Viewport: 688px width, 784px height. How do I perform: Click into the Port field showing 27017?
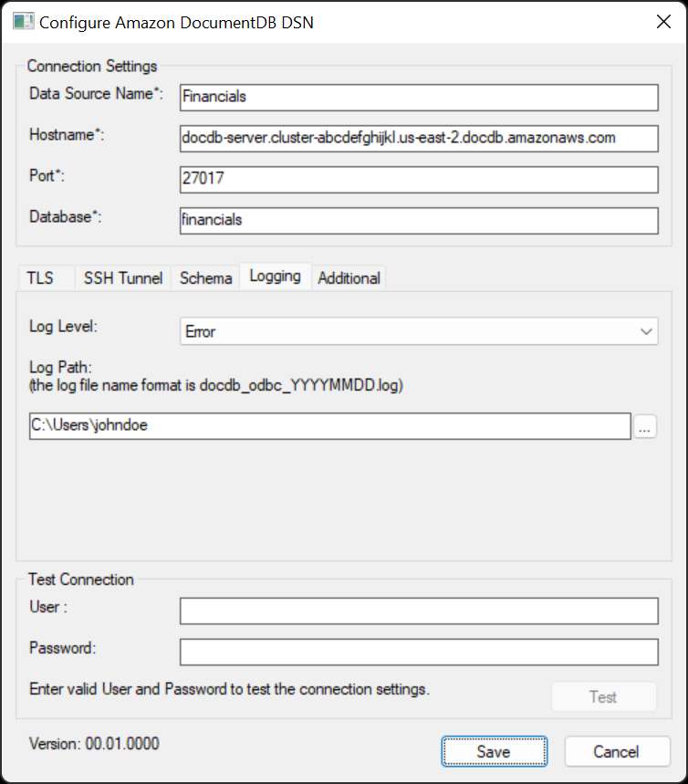click(x=419, y=180)
